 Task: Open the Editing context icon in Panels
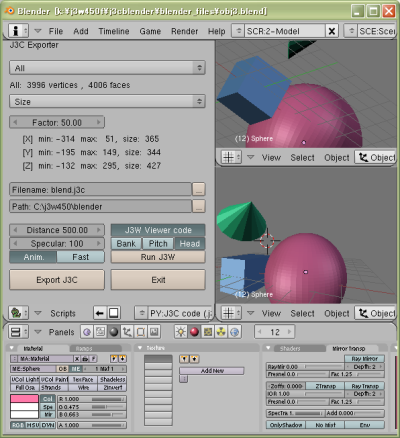pos(141,332)
